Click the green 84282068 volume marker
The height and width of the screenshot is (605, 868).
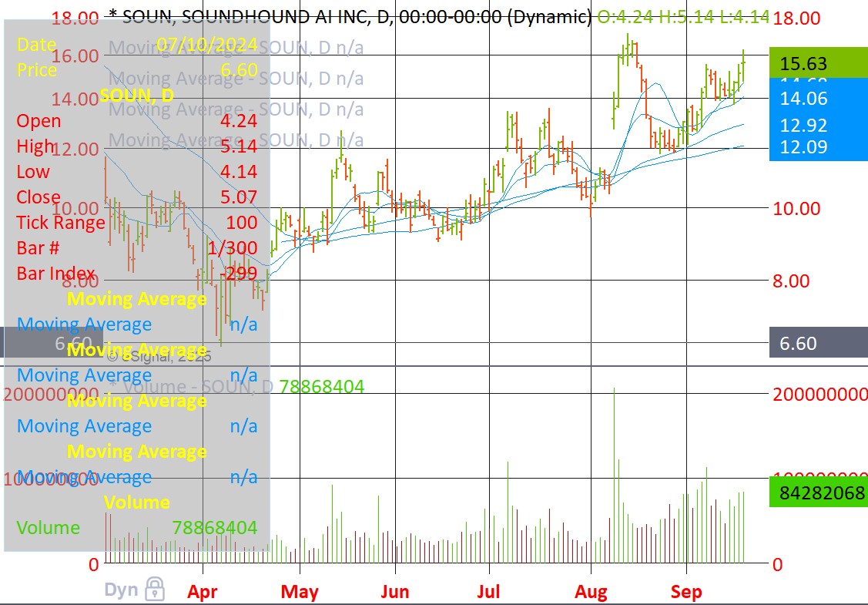pos(818,492)
